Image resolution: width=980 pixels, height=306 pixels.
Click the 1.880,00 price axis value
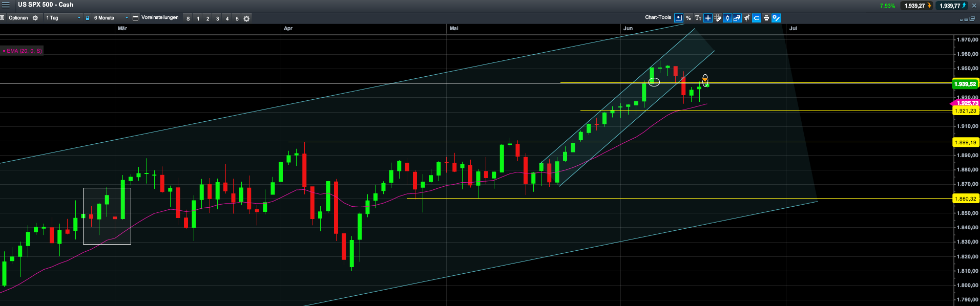968,170
